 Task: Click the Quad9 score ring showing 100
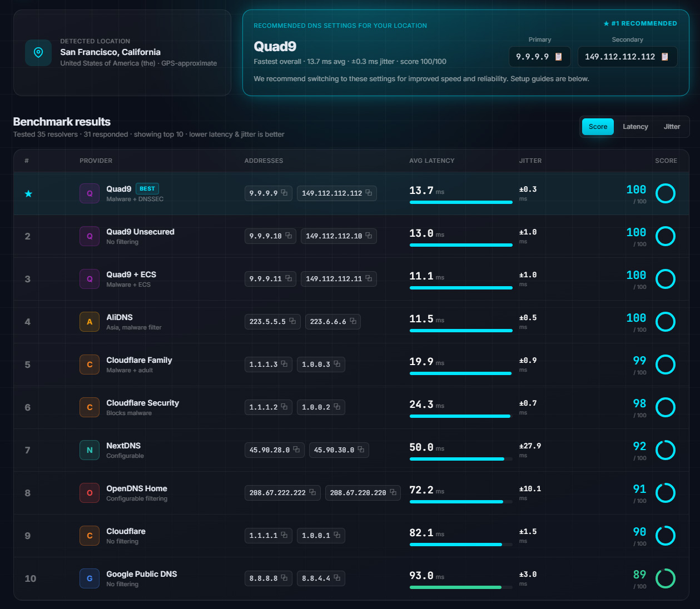(666, 193)
